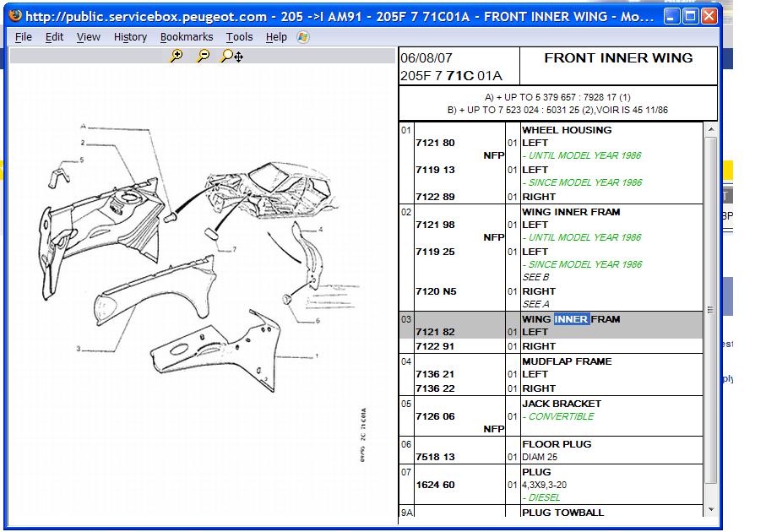Click the green DIESEL note
Screen dimensions: 766x532
[x=541, y=498]
